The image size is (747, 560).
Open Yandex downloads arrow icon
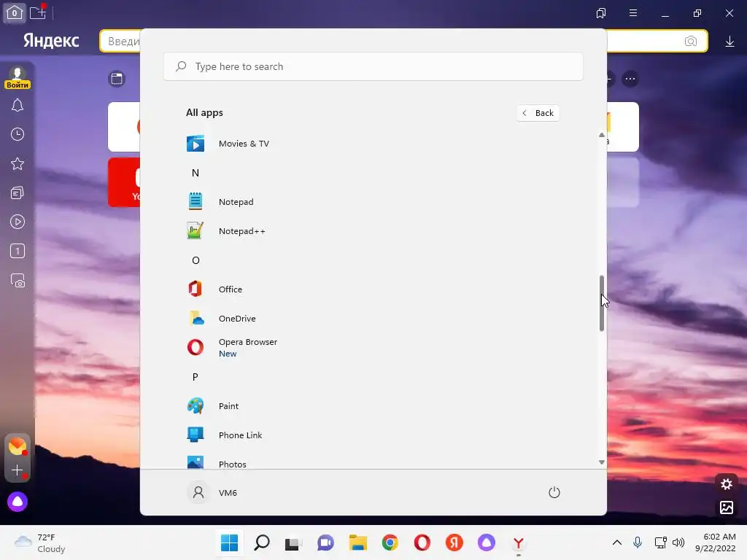click(x=729, y=42)
